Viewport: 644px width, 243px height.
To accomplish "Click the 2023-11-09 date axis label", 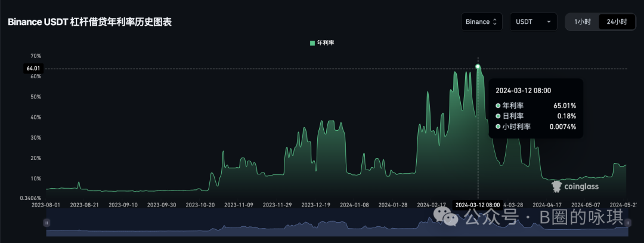I will point(239,204).
